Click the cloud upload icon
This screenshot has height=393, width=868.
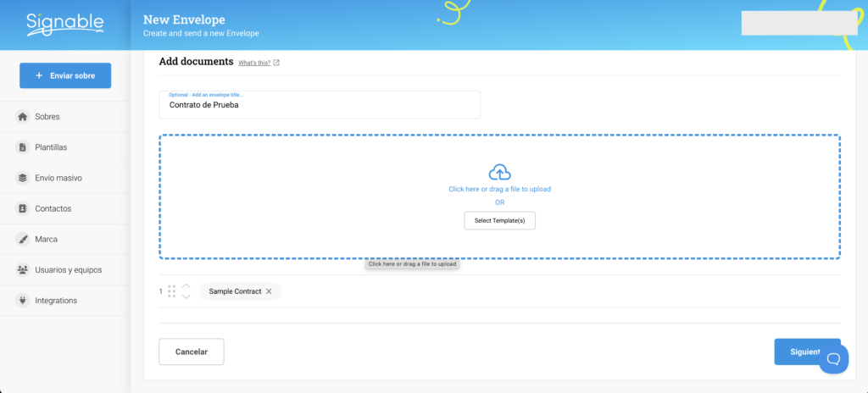click(x=499, y=173)
